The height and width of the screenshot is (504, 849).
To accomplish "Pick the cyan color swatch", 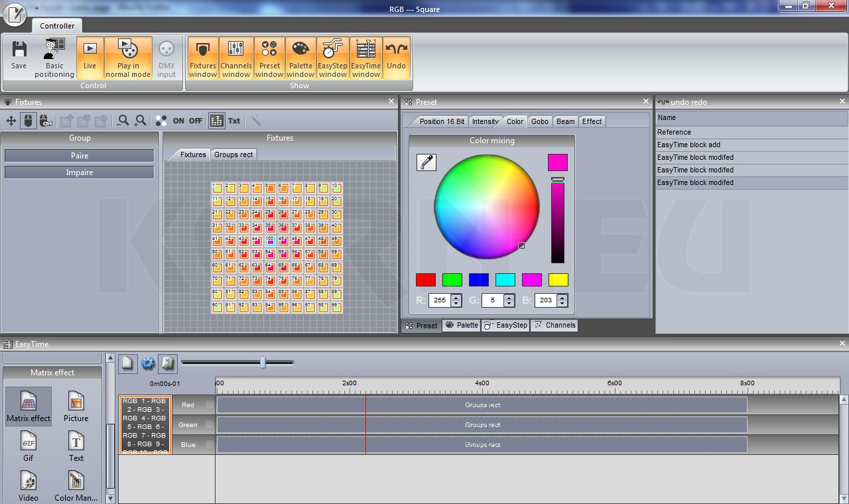I will click(x=505, y=280).
